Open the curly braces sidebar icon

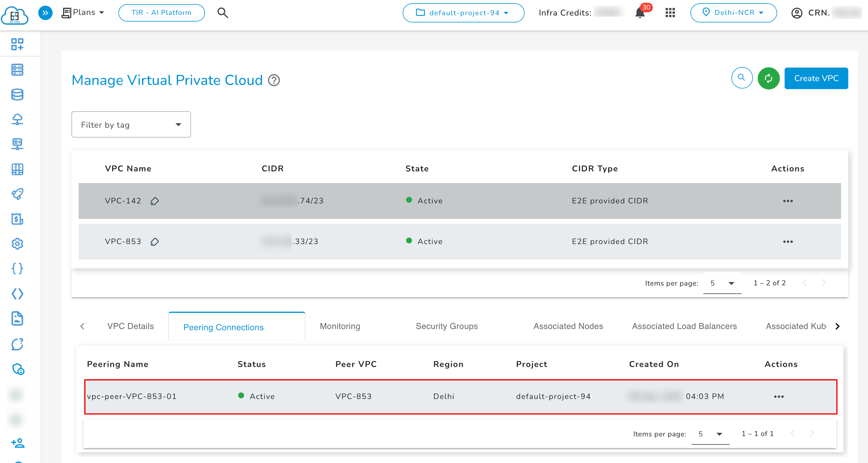tap(17, 268)
